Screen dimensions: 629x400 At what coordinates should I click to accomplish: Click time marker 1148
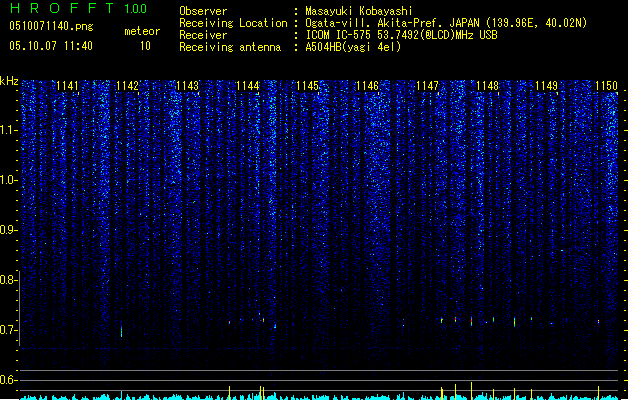click(x=487, y=86)
